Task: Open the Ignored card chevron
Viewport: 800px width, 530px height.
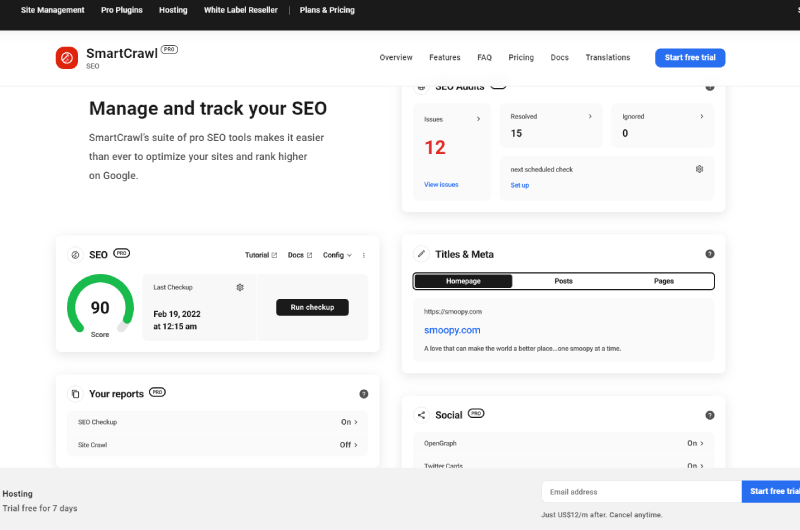Action: pos(702,116)
